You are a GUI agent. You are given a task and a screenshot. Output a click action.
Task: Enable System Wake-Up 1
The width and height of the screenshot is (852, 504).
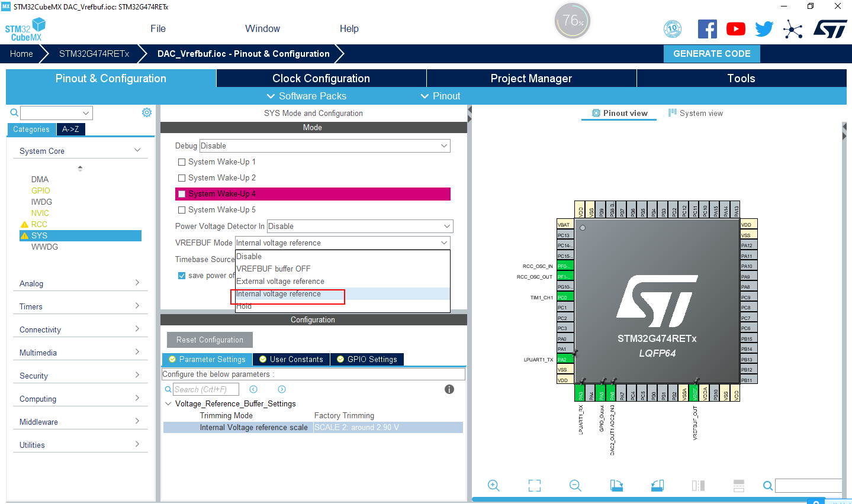[181, 161]
